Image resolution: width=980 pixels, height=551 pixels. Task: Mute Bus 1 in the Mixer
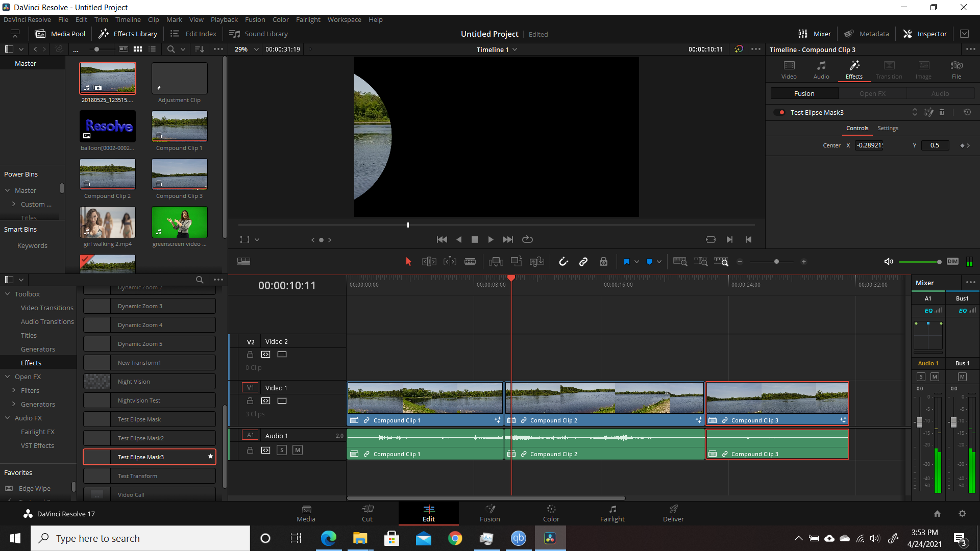pos(962,377)
